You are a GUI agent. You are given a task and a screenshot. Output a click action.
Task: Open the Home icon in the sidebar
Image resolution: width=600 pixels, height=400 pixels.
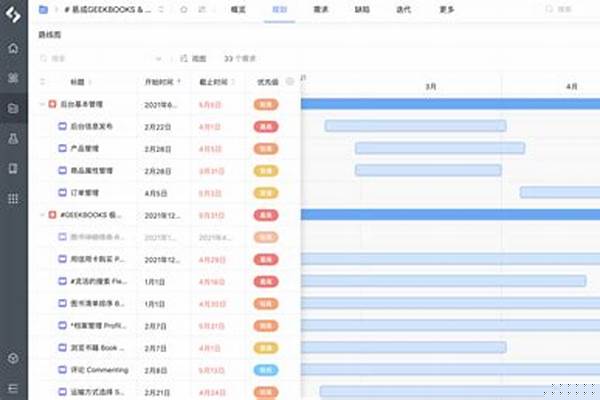click(13, 48)
